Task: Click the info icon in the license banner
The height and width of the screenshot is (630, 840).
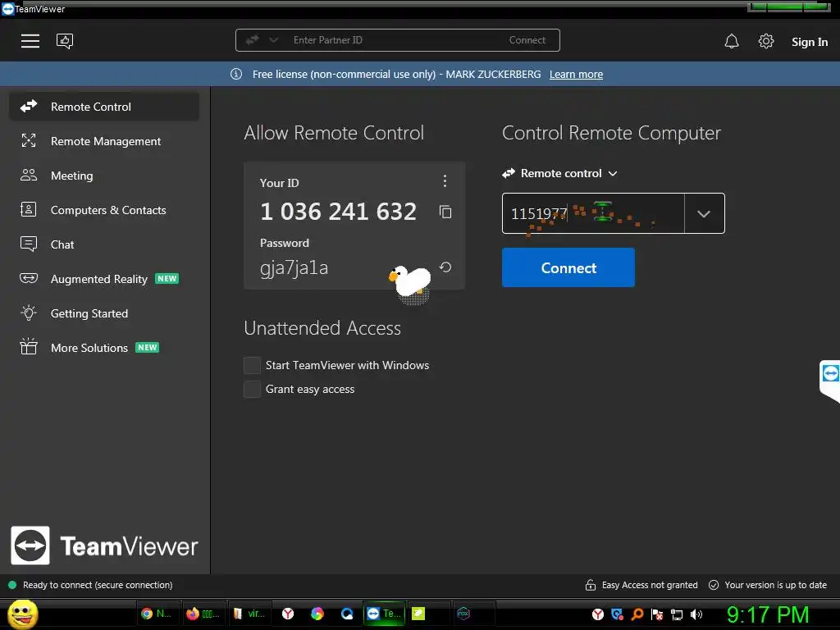Action: click(x=236, y=75)
